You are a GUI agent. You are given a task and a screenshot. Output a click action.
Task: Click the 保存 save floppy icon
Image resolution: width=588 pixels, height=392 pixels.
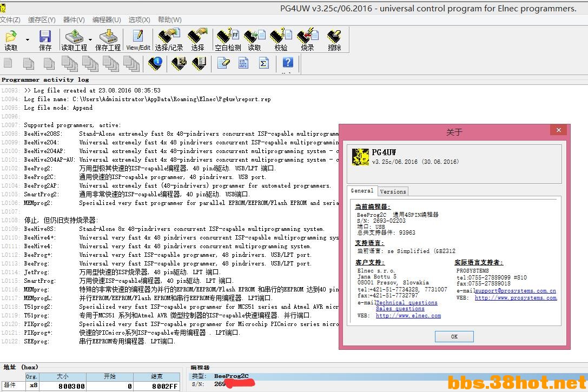45,39
